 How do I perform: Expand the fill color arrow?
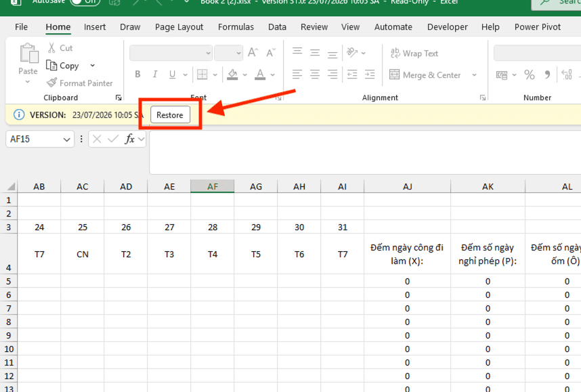click(245, 75)
